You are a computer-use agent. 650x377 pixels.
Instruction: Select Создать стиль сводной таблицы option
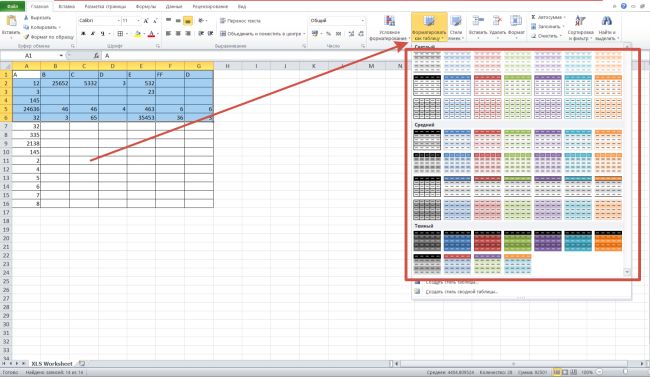461,292
